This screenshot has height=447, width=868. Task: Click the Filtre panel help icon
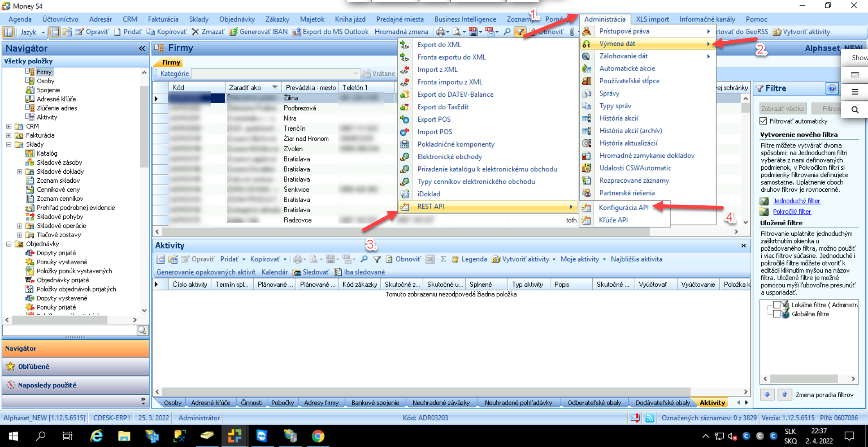(x=832, y=89)
